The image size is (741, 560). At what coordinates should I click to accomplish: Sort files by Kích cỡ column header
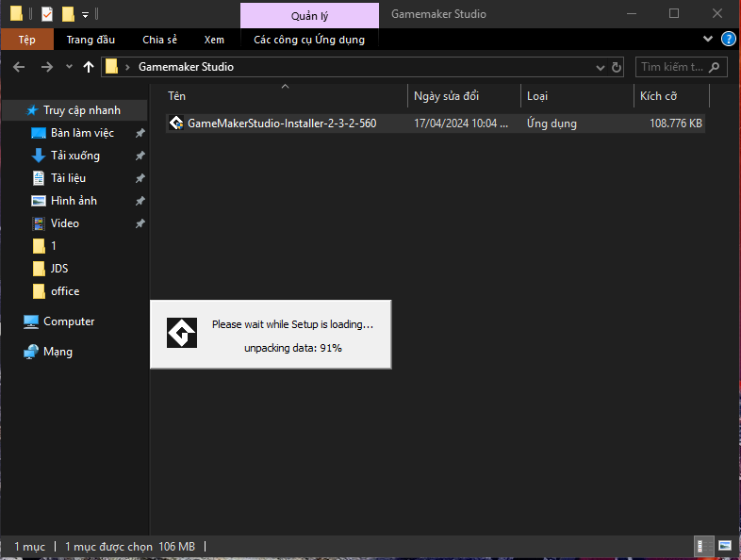pos(669,96)
